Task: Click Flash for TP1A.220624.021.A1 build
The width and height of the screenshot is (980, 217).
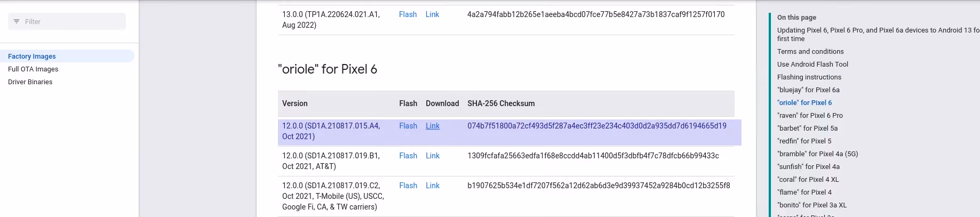Action: pos(408,14)
